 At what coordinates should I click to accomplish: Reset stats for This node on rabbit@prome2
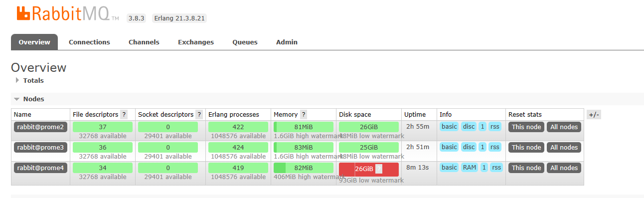click(x=526, y=127)
